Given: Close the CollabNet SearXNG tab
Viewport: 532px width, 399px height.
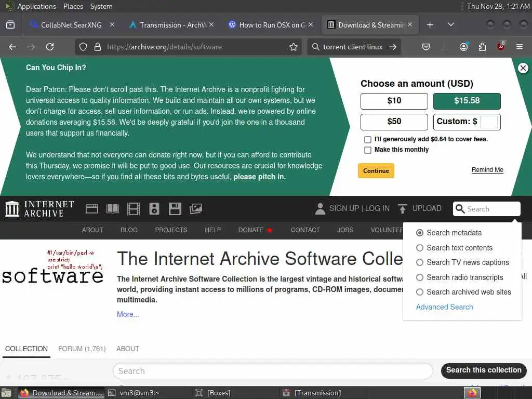Looking at the screenshot, I should coord(112,25).
